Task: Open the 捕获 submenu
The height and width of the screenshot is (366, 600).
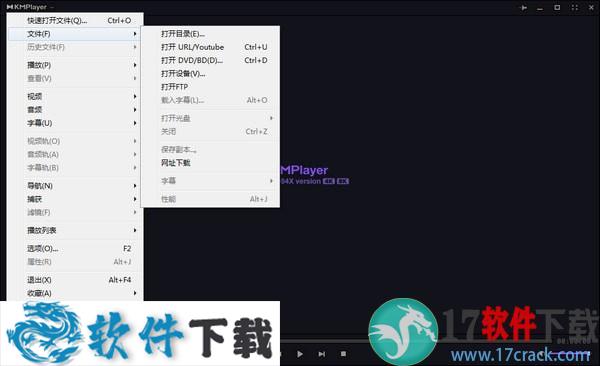Action: tap(75, 199)
